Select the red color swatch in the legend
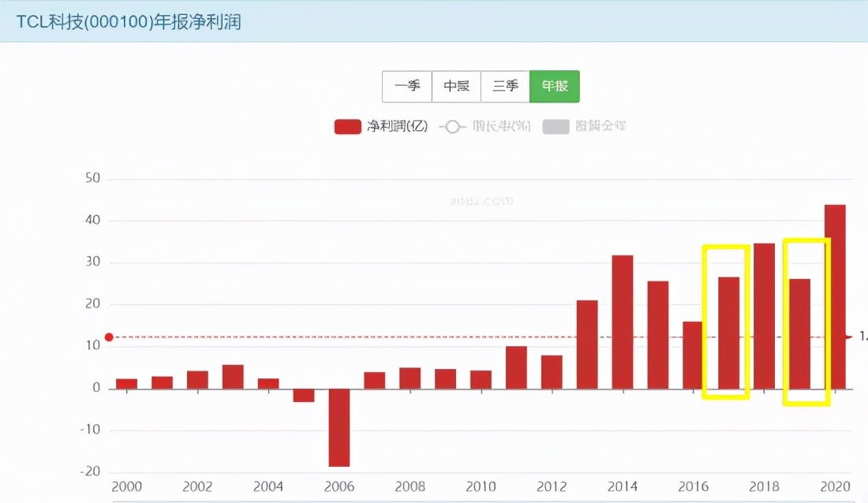Viewport: 868px width, 503px height. [347, 126]
